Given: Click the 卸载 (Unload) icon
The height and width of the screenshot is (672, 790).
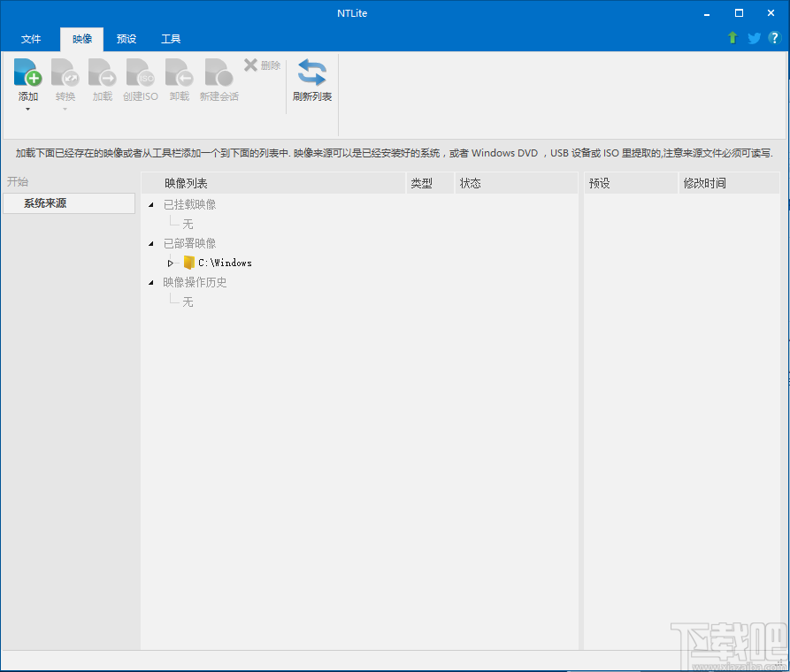Looking at the screenshot, I should coord(178,73).
